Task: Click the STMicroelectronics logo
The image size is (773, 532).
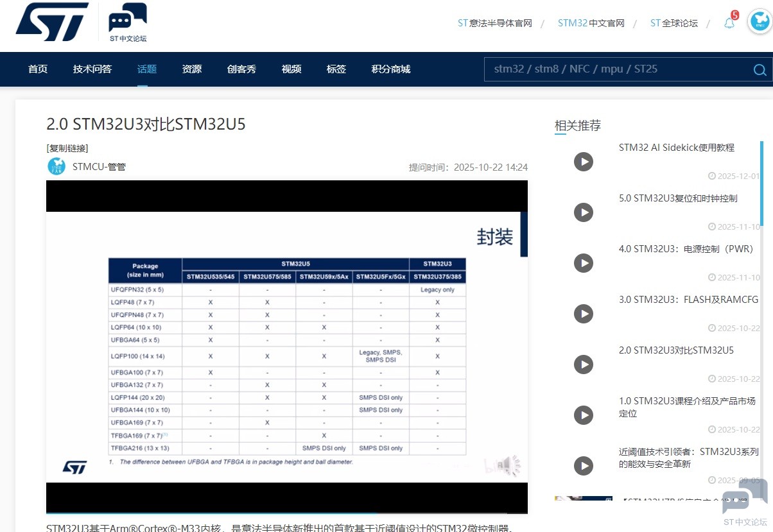Action: pos(53,21)
